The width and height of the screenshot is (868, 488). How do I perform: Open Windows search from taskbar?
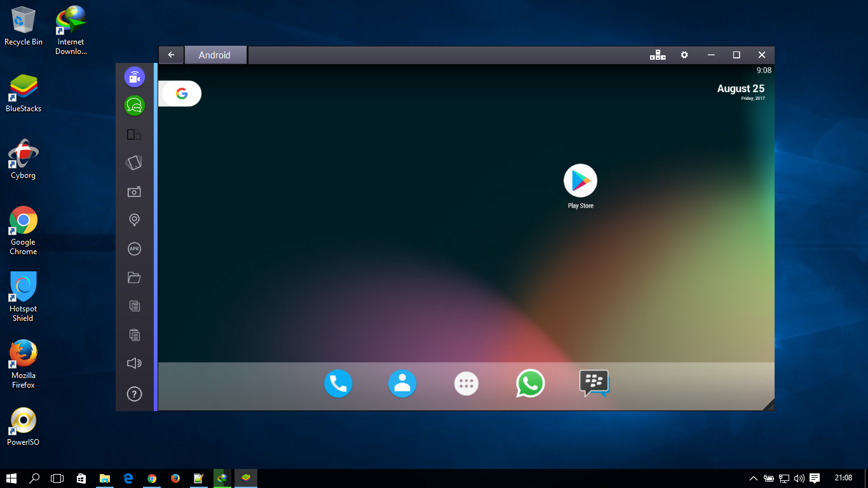click(x=34, y=478)
